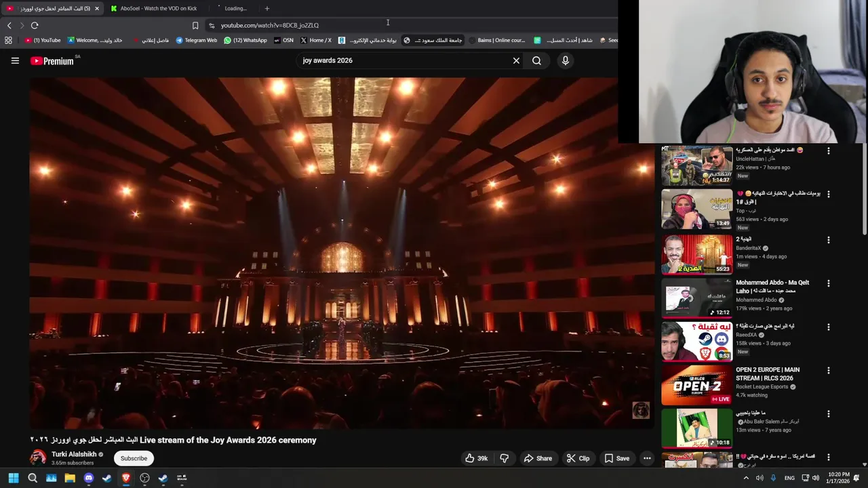This screenshot has width=868, height=488.
Task: Open more actions menu beside Save
Action: [647, 458]
